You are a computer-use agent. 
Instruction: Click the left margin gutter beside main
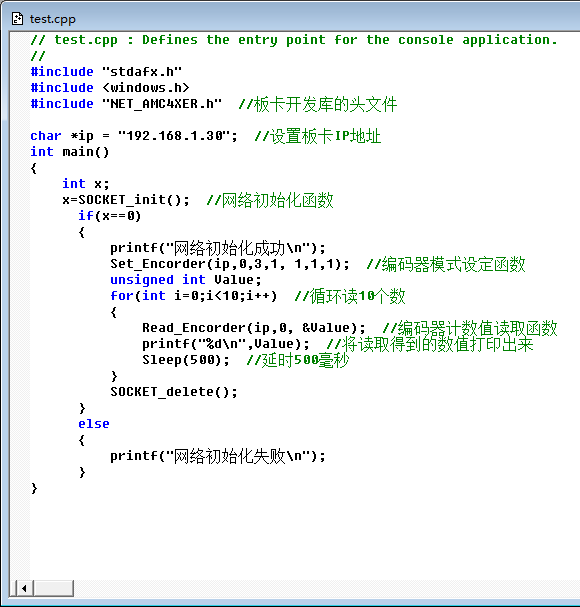coord(20,152)
